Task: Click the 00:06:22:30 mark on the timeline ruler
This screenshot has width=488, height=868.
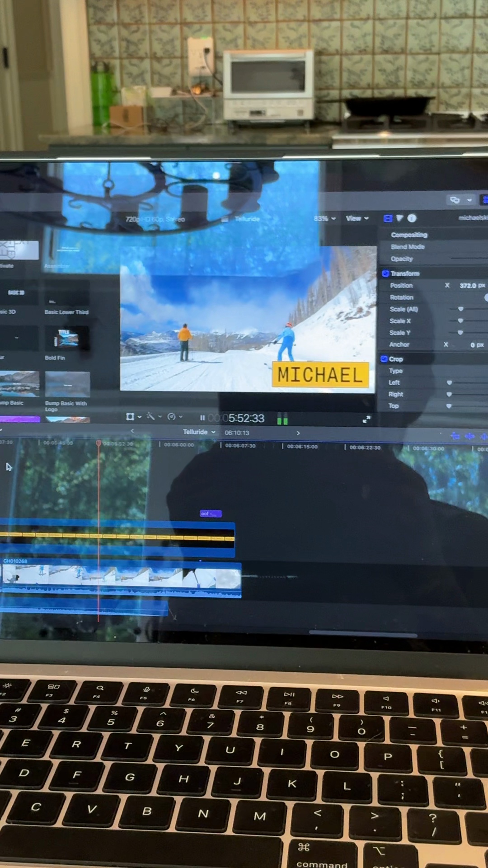Action: (365, 448)
